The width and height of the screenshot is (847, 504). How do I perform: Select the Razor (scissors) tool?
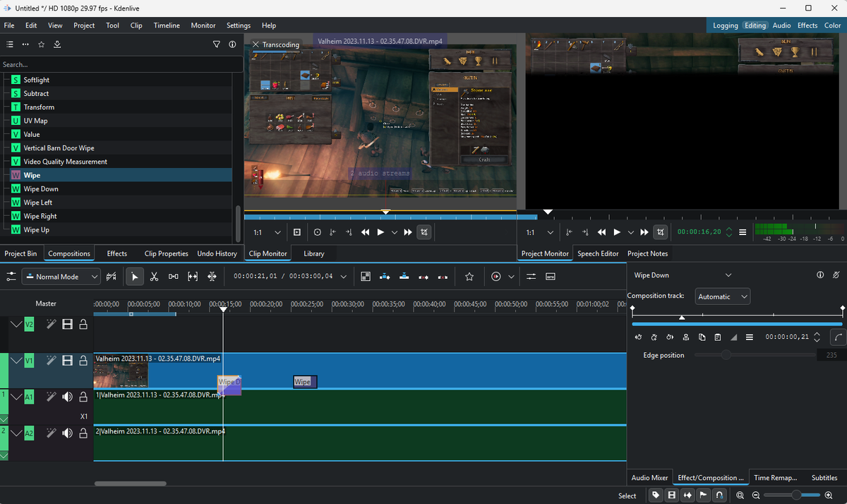click(154, 277)
